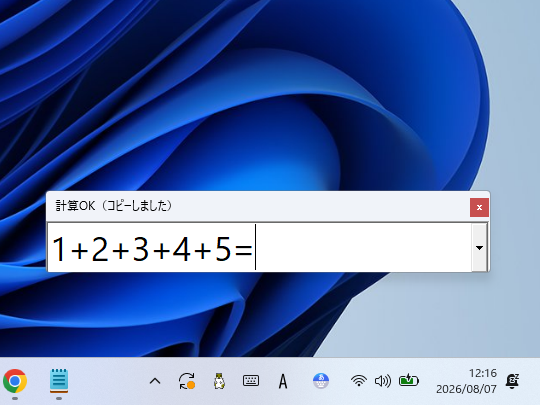The height and width of the screenshot is (405, 540).
Task: Click the battery charging icon
Action: point(408,381)
